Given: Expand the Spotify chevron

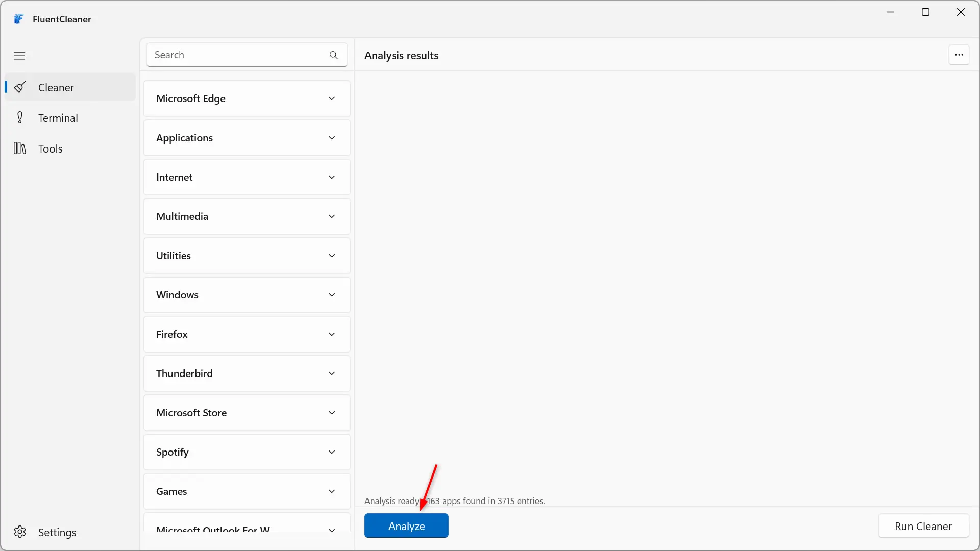Looking at the screenshot, I should pos(332,452).
